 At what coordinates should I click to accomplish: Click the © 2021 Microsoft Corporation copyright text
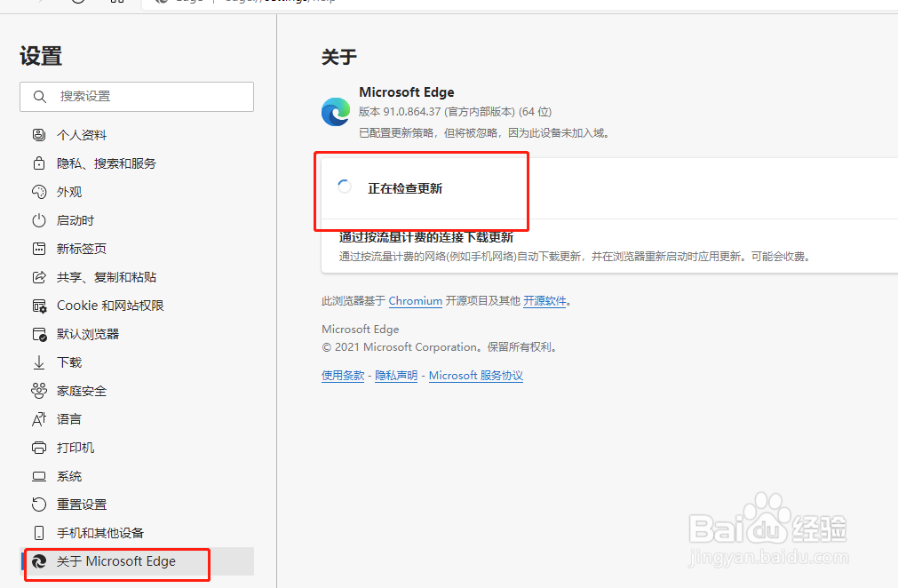(440, 347)
